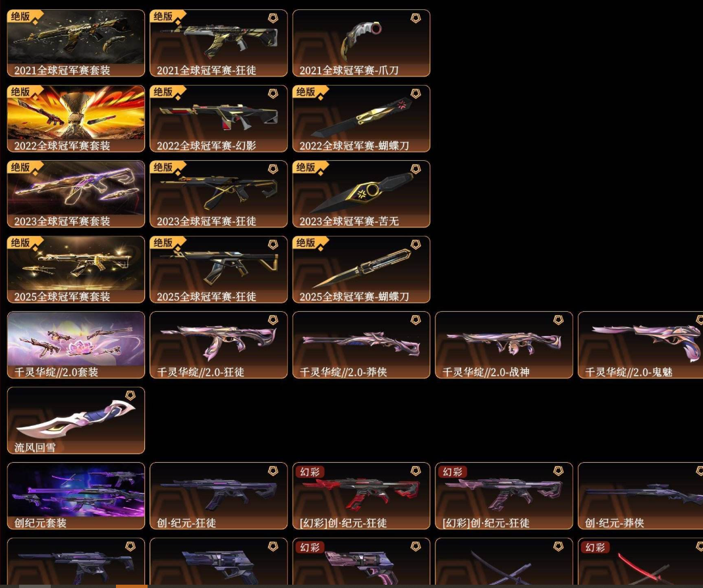The height and width of the screenshot is (588, 703).
Task: Click hexagon icon on 2021全球冠军赛-爪刀 card
Action: point(416,18)
